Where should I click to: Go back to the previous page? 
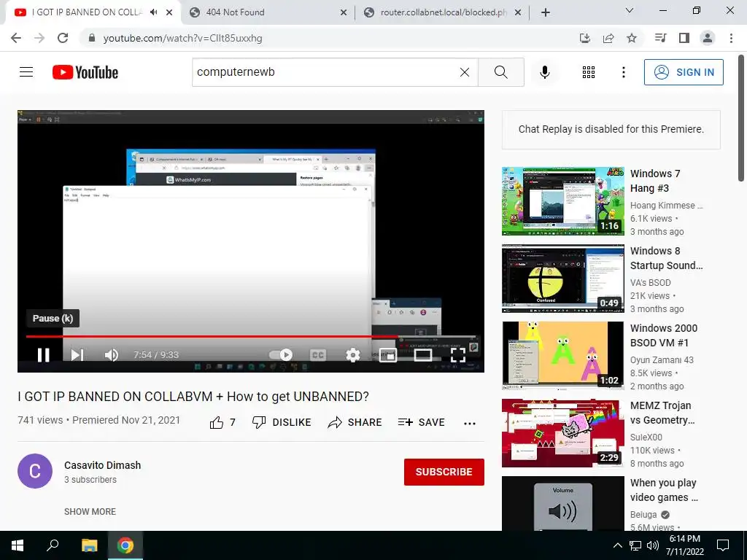(16, 38)
